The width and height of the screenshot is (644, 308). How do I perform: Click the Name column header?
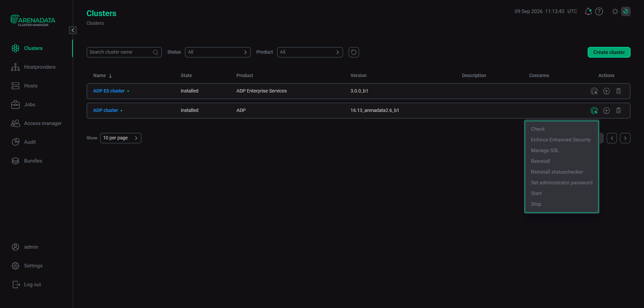(x=99, y=76)
